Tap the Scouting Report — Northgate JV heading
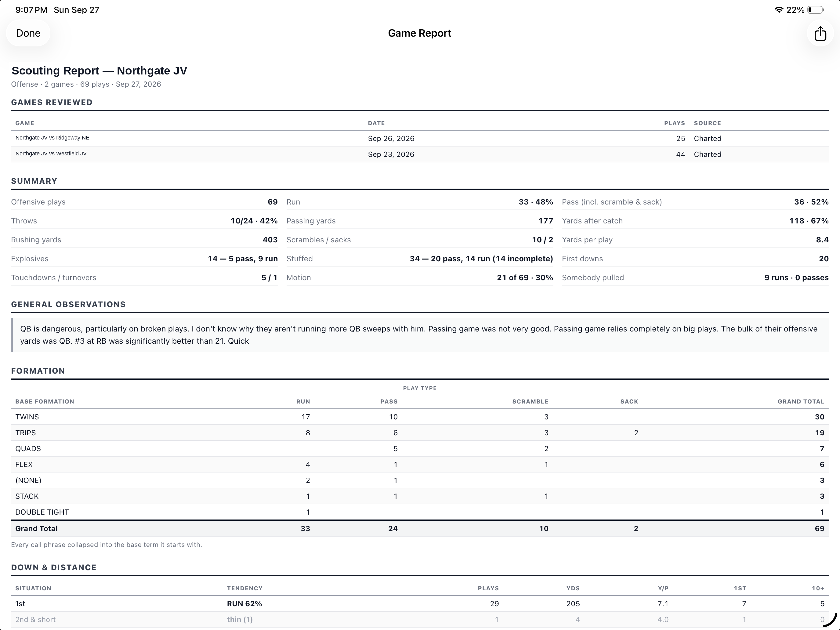Screen dimensions: 840x630 [x=99, y=71]
